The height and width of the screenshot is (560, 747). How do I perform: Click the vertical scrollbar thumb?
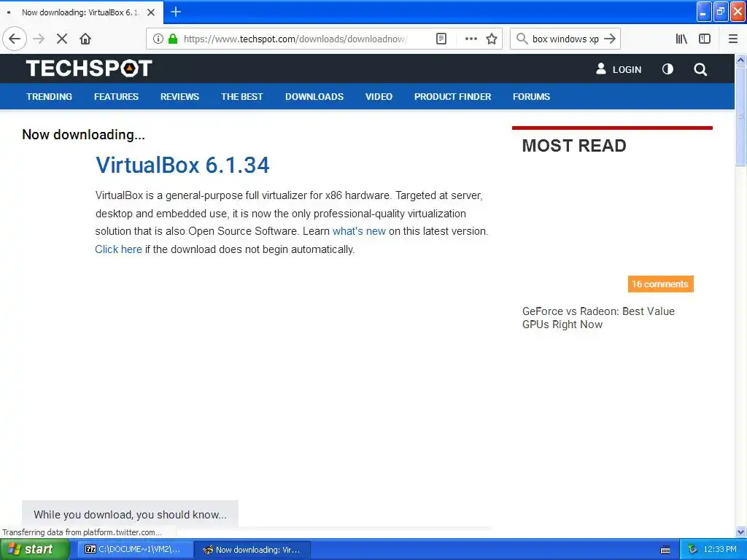[x=740, y=116]
